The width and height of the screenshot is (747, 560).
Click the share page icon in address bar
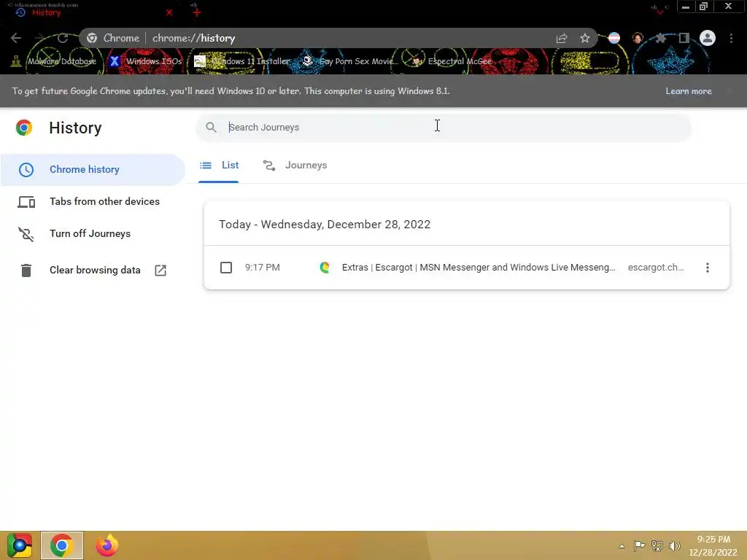[562, 38]
